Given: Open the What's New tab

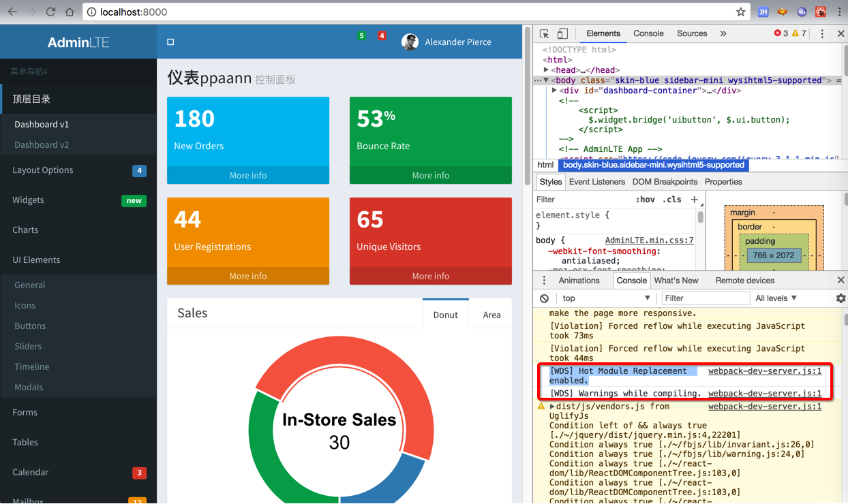Looking at the screenshot, I should [676, 281].
